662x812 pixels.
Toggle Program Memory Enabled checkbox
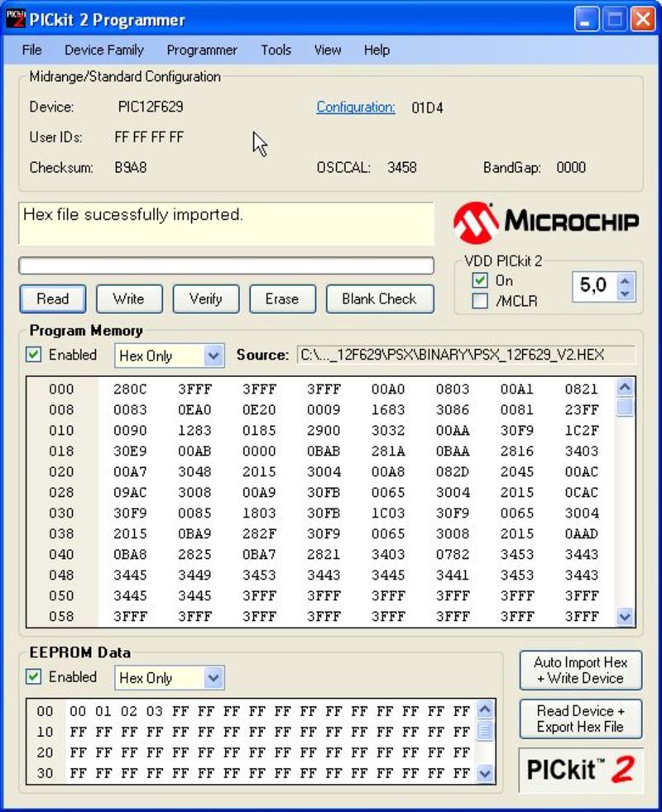pyautogui.click(x=34, y=355)
